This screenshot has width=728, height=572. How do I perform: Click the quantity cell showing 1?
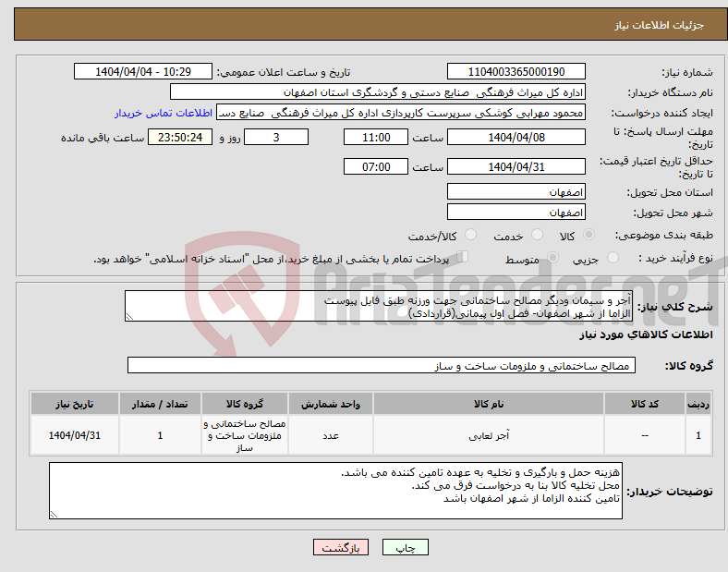coord(160,435)
